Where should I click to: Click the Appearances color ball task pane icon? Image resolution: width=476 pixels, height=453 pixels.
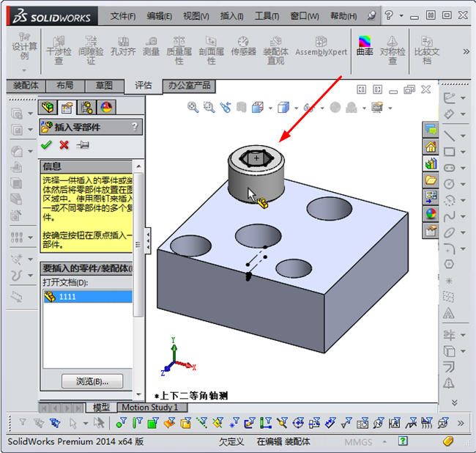pyautogui.click(x=431, y=213)
